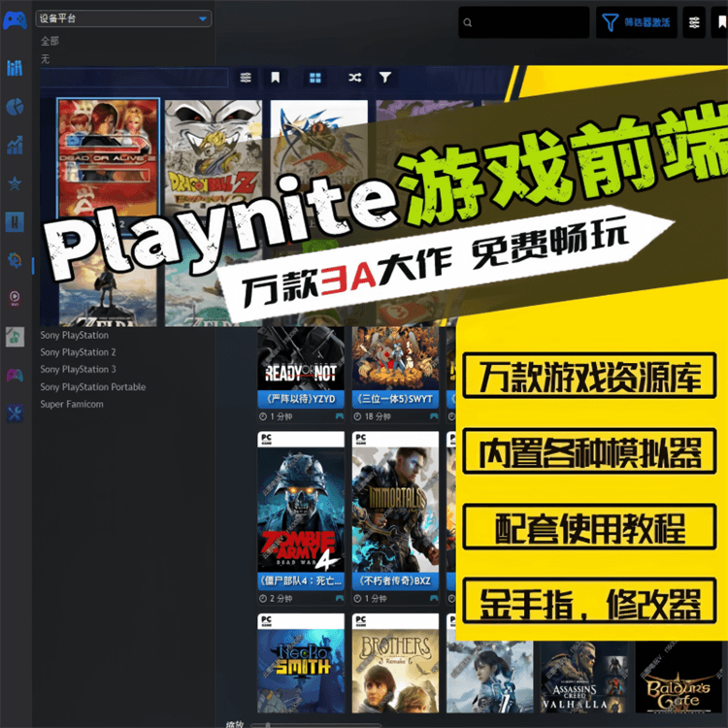Select 全部 in the platform list
This screenshot has height=728, width=728.
coord(50,42)
